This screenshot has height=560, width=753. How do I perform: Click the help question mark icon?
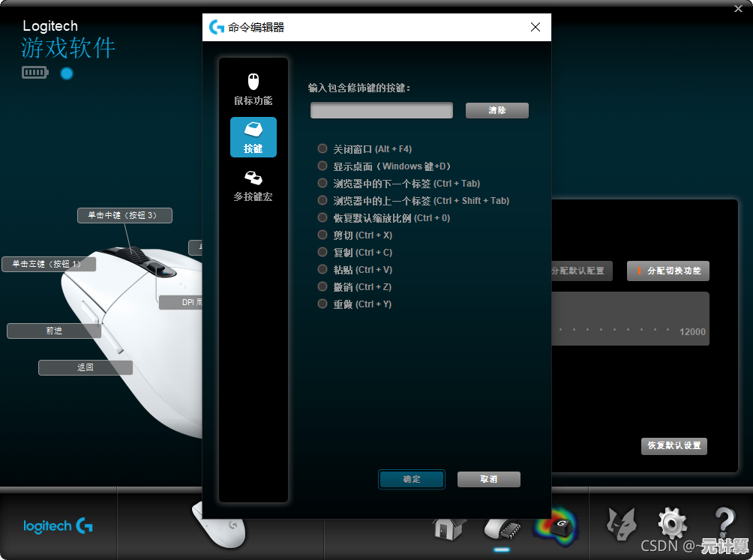(723, 523)
